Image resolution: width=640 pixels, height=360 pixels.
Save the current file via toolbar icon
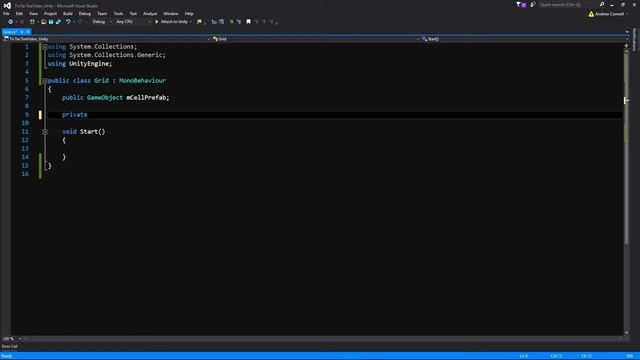tap(51, 22)
